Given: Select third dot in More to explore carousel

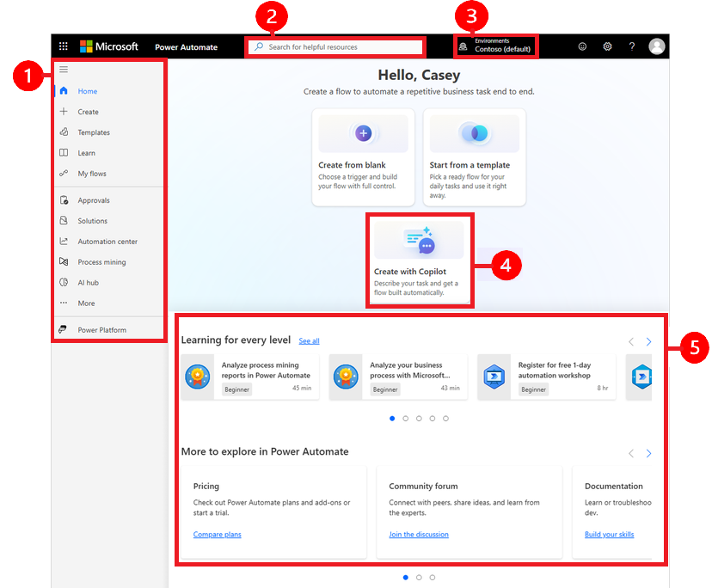Looking at the screenshot, I should [x=433, y=577].
